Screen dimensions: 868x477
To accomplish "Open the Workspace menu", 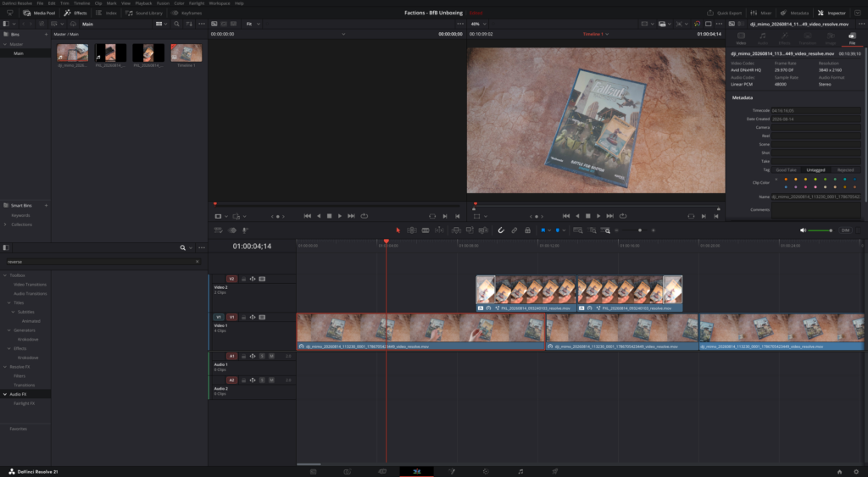I will [x=220, y=3].
